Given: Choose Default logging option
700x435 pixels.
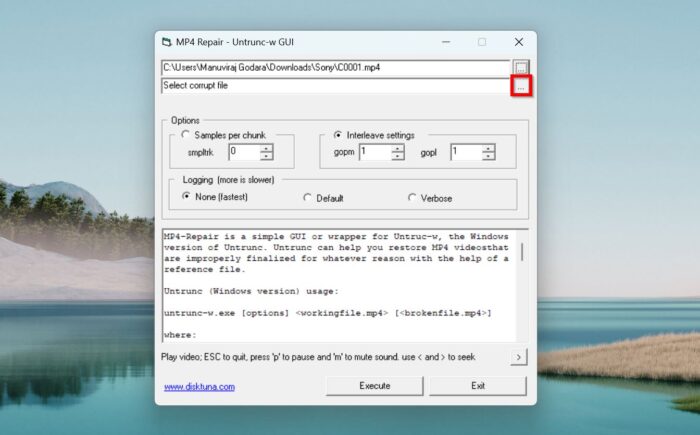Looking at the screenshot, I should 307,197.
